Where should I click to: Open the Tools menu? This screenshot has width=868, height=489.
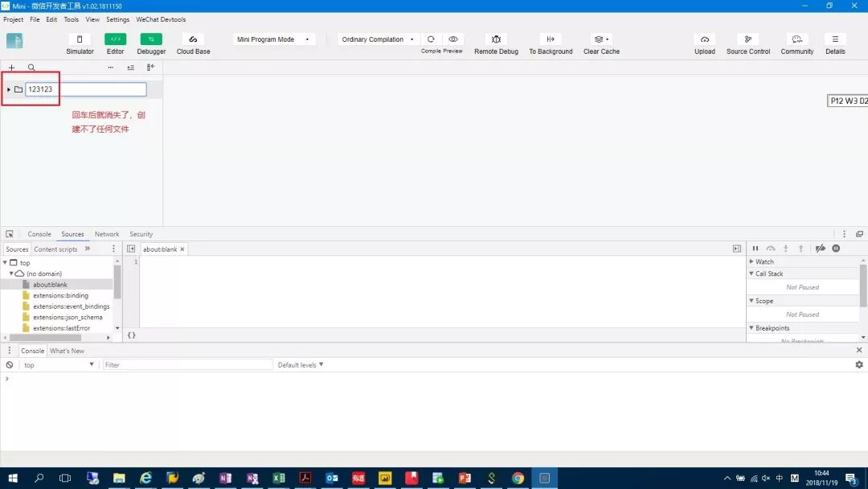tap(72, 19)
